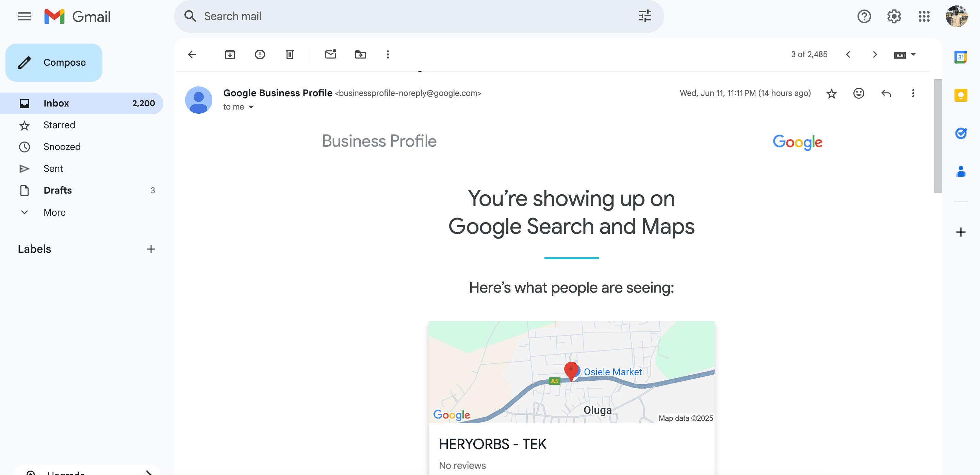This screenshot has width=980, height=475.
Task: Open the Starred folder
Action: (x=81, y=125)
